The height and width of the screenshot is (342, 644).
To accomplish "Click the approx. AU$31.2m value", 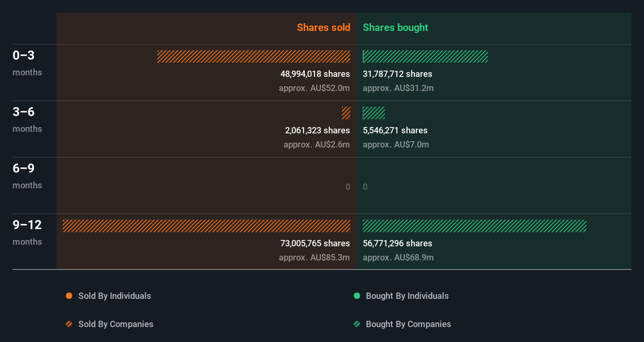I will click(398, 88).
